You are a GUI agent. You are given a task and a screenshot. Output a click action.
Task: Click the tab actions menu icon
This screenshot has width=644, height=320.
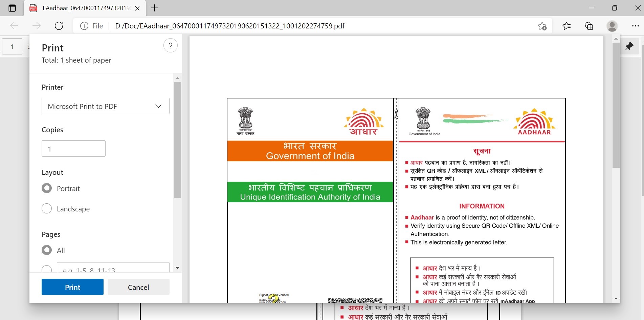(12, 8)
